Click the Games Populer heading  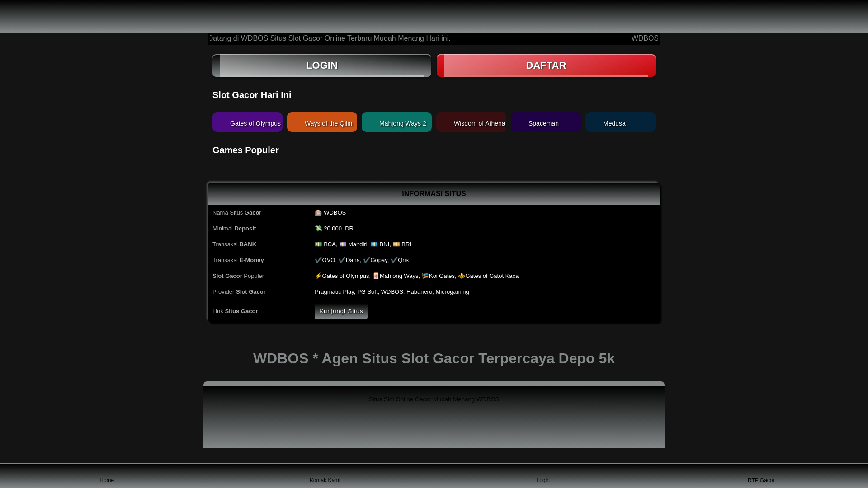(245, 150)
